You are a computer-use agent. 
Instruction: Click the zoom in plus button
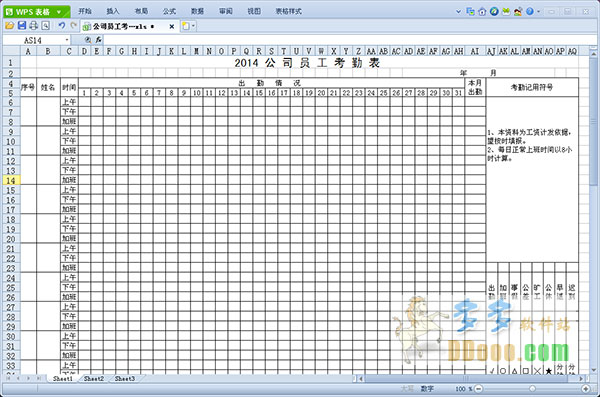pyautogui.click(x=586, y=389)
